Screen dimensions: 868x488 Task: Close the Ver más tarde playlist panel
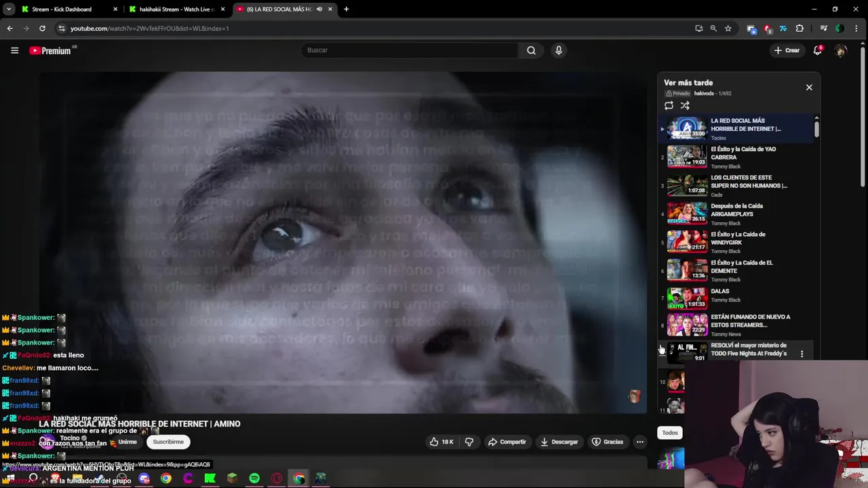(x=809, y=87)
